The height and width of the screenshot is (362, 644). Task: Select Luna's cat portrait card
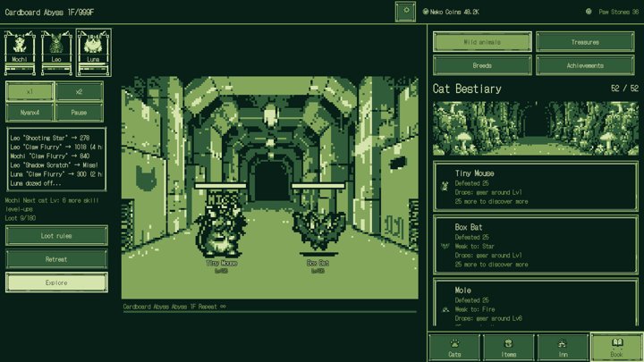pyautogui.click(x=93, y=53)
